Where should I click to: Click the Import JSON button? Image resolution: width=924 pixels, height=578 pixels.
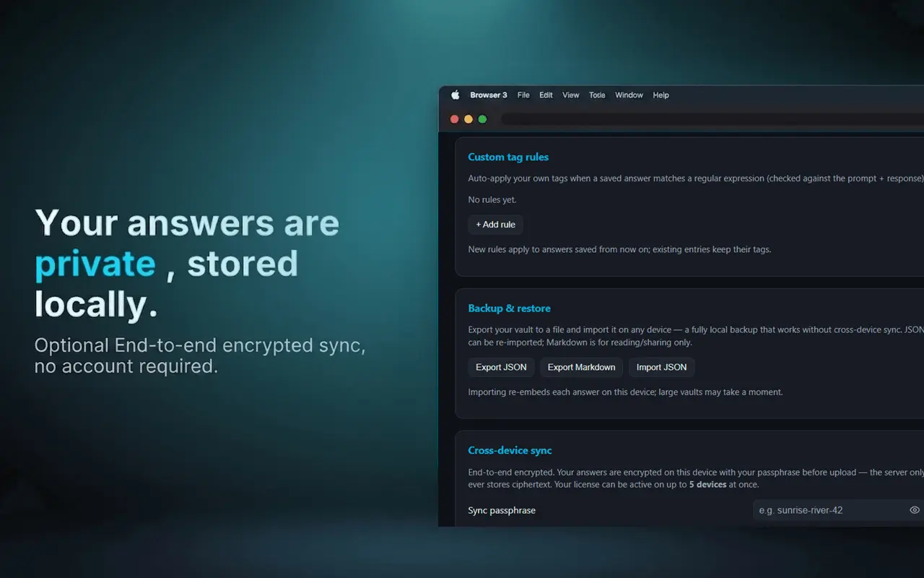[661, 367]
